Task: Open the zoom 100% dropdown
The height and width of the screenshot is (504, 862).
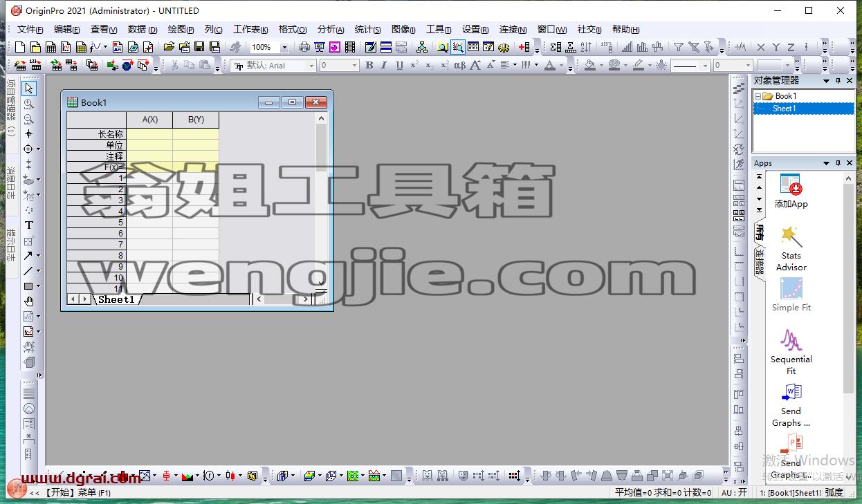Action: click(x=284, y=47)
